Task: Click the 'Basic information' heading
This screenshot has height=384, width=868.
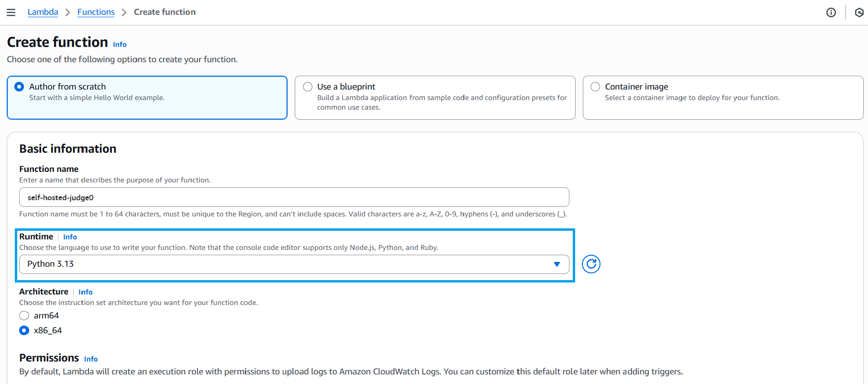Action: (x=67, y=149)
